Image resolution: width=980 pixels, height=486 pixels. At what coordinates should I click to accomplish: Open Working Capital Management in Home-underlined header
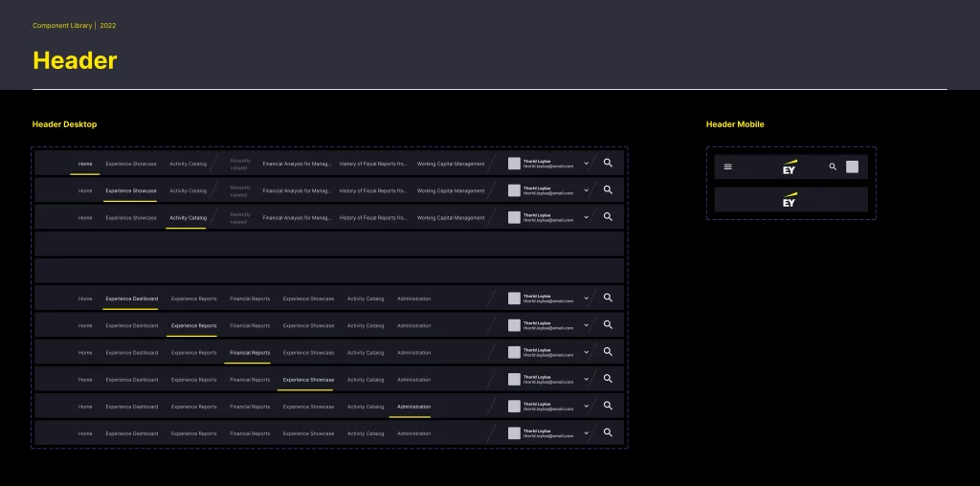pyautogui.click(x=451, y=164)
